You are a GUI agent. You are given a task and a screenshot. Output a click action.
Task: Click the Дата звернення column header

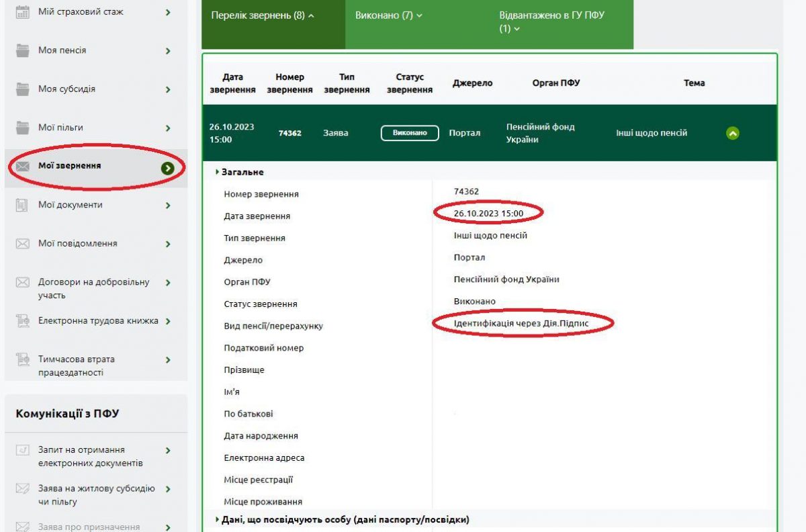pos(232,83)
